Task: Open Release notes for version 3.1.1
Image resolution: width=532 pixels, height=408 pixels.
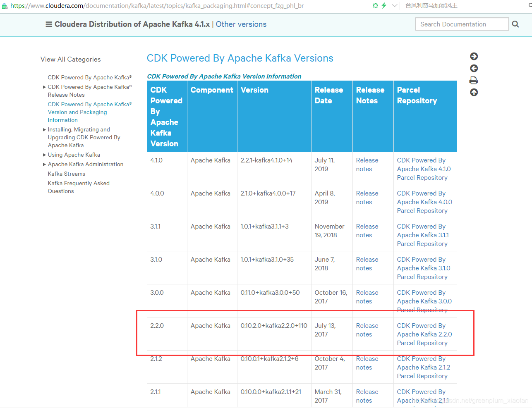Action: (x=367, y=231)
